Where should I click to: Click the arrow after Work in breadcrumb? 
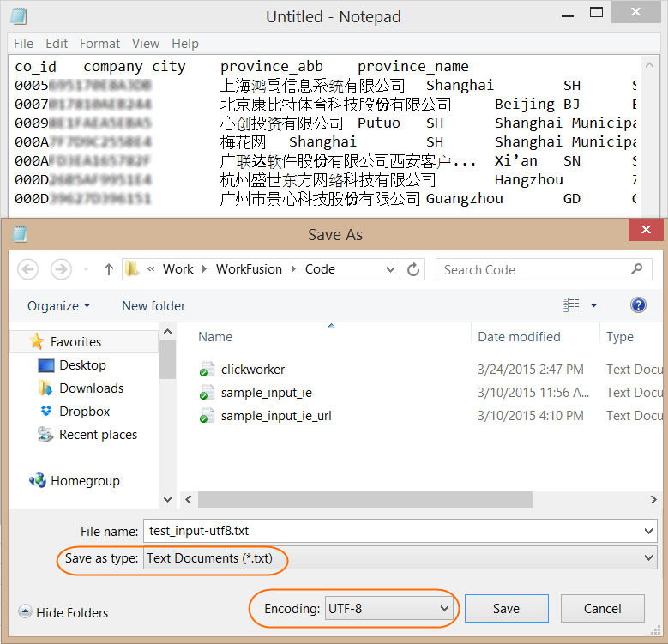(204, 269)
